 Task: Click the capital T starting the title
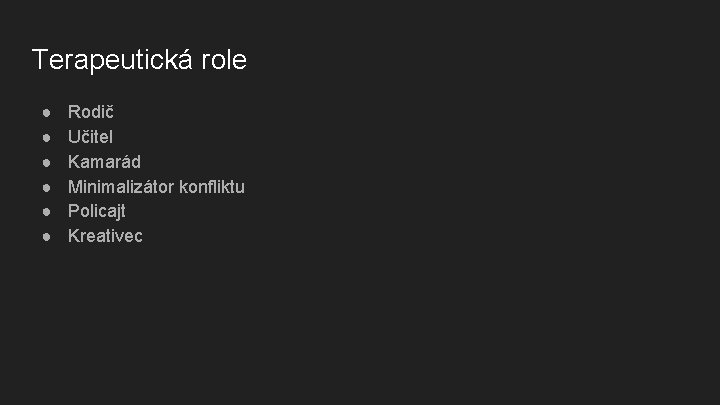pos(39,60)
